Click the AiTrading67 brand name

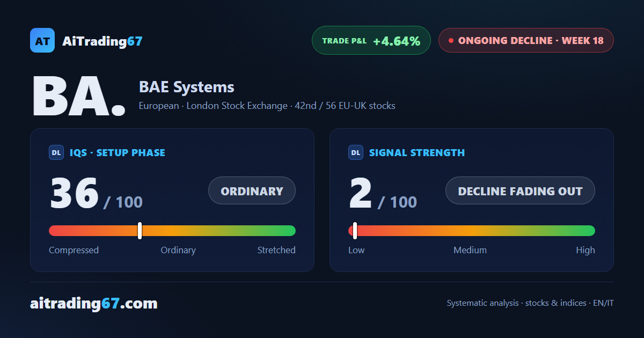103,41
